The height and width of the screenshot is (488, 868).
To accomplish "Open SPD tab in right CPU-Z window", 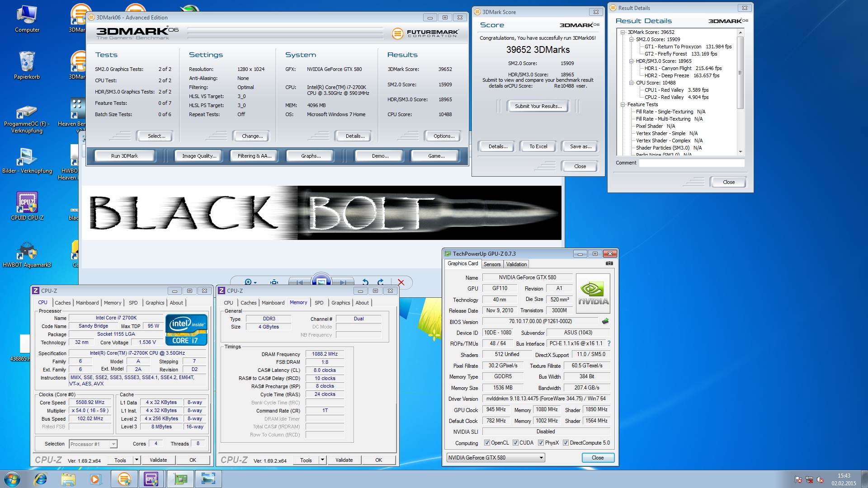I will click(319, 303).
